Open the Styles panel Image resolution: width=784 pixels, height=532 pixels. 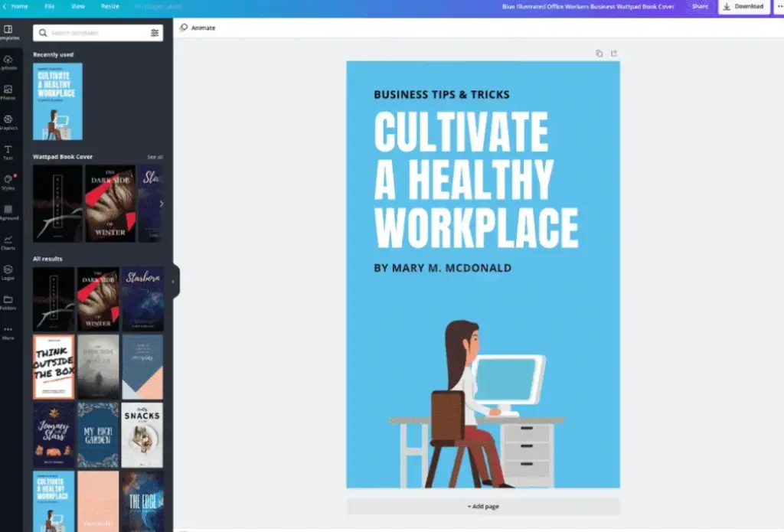pos(8,182)
